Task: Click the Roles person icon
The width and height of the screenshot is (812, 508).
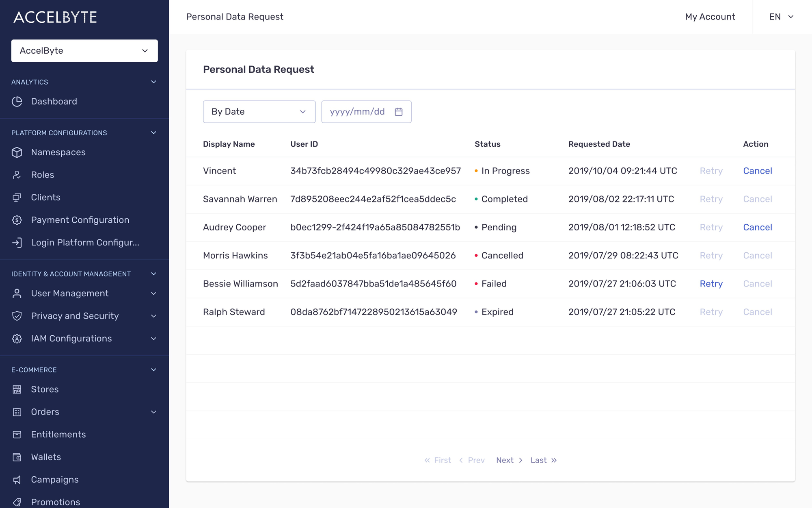Action: [x=17, y=175]
